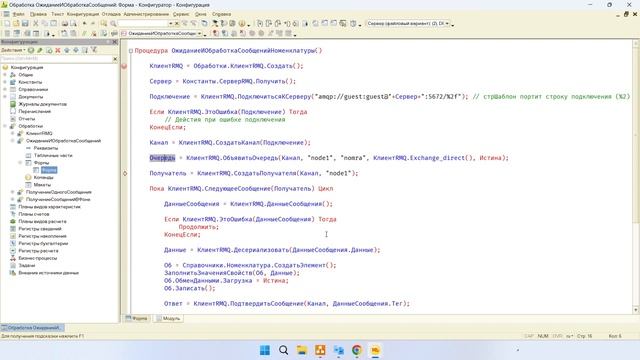Collapse the Формы tree node
Screen dimensions: 640x360
20,163
